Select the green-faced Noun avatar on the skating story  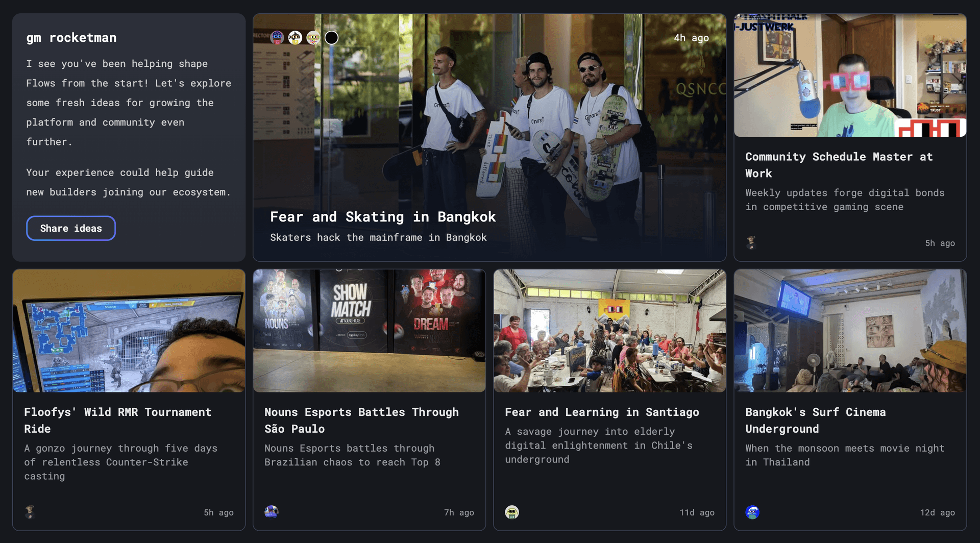[313, 37]
